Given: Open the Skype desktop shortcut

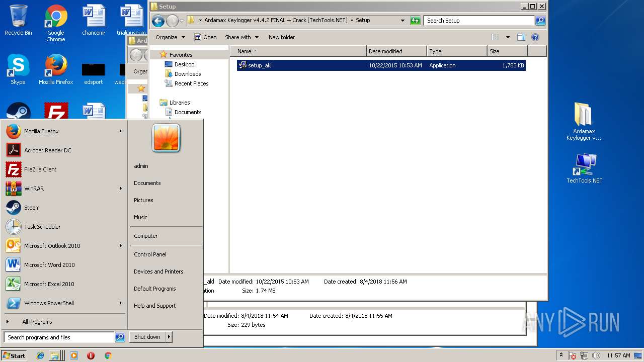Looking at the screenshot, I should pos(18,69).
